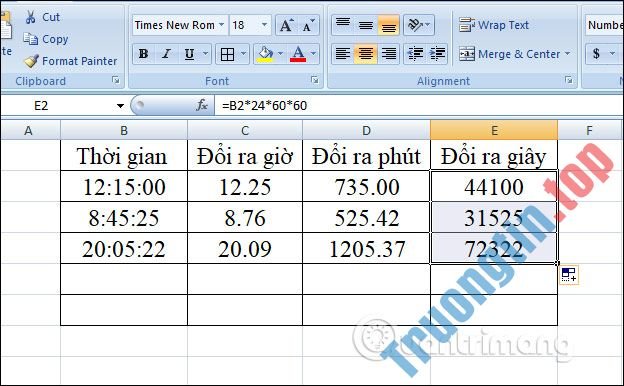Viewport: 624px width, 386px height.
Task: Expand the Merge & Center dropdown arrow
Action: 567,54
